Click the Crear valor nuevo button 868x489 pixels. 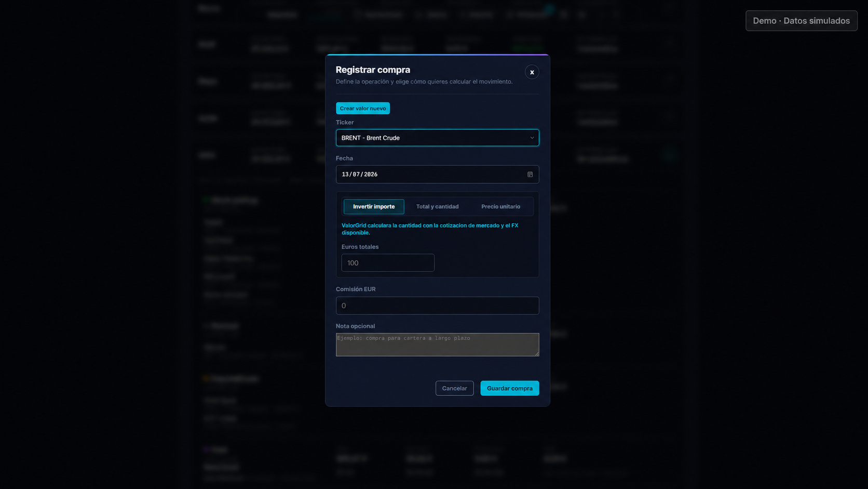[362, 108]
